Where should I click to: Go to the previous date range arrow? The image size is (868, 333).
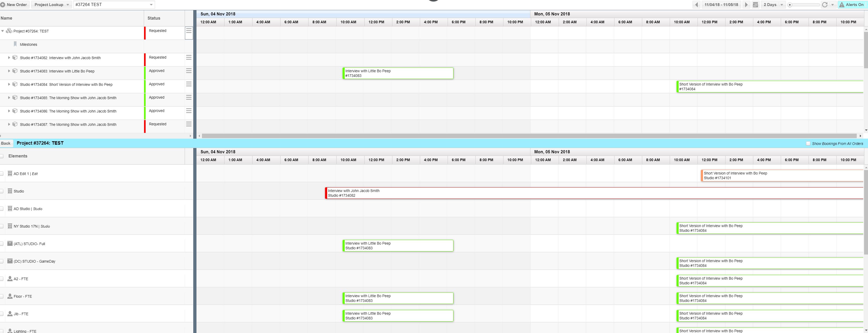[696, 5]
